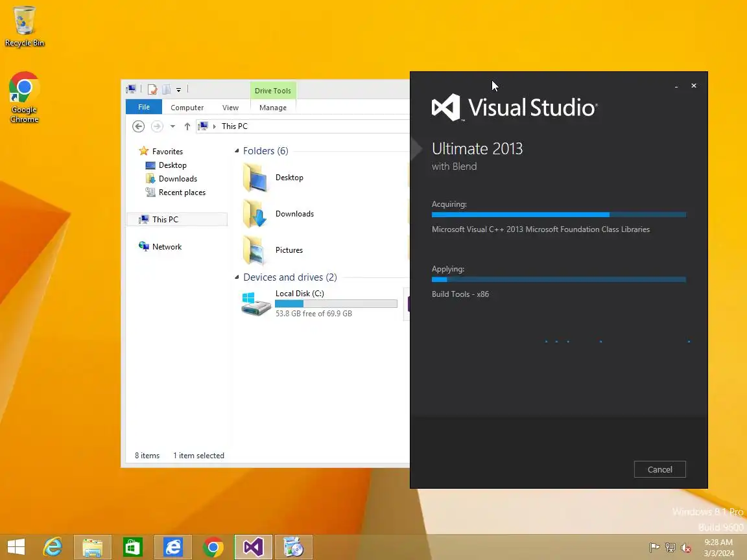Select Recent places under Favorites
747x560 pixels.
point(176,192)
